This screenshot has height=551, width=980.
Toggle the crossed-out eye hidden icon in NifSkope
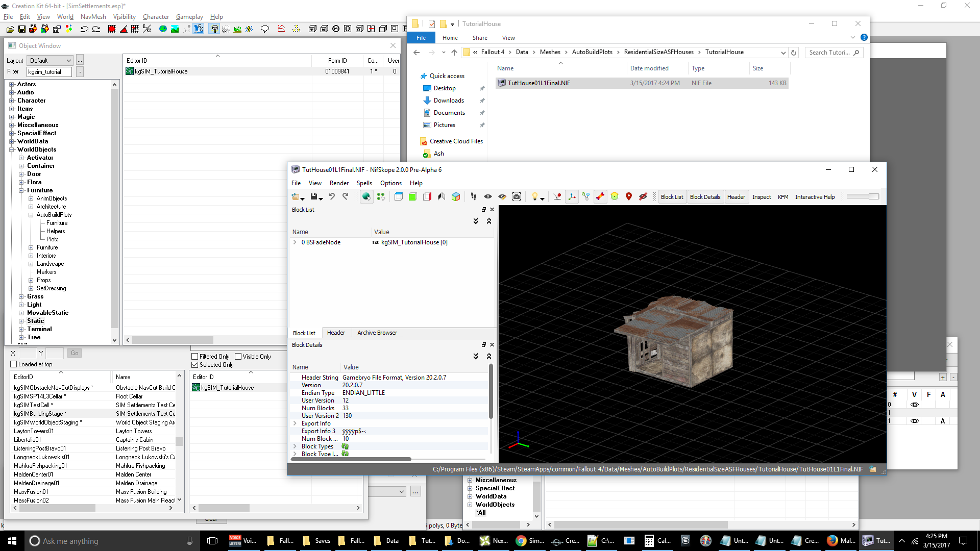click(643, 197)
